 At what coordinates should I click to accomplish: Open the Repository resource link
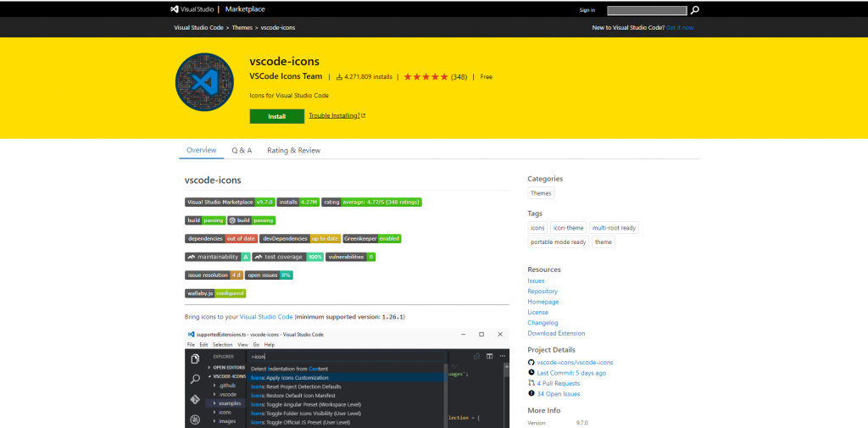[x=542, y=292]
